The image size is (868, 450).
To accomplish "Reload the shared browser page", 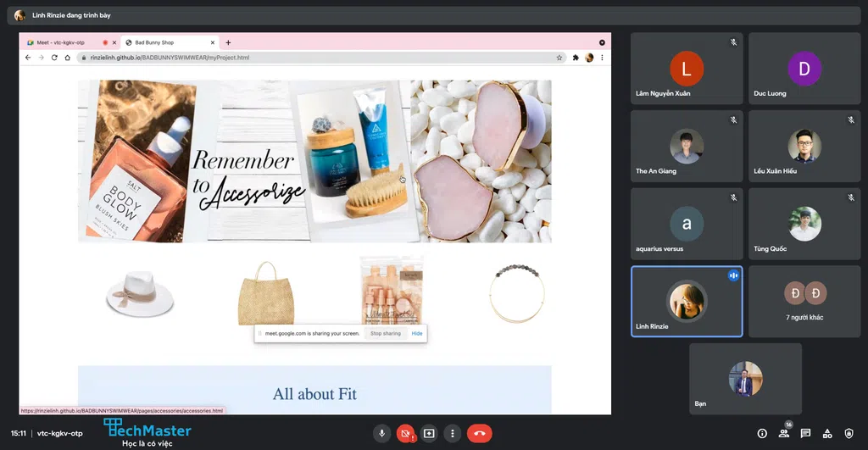I will [x=54, y=58].
